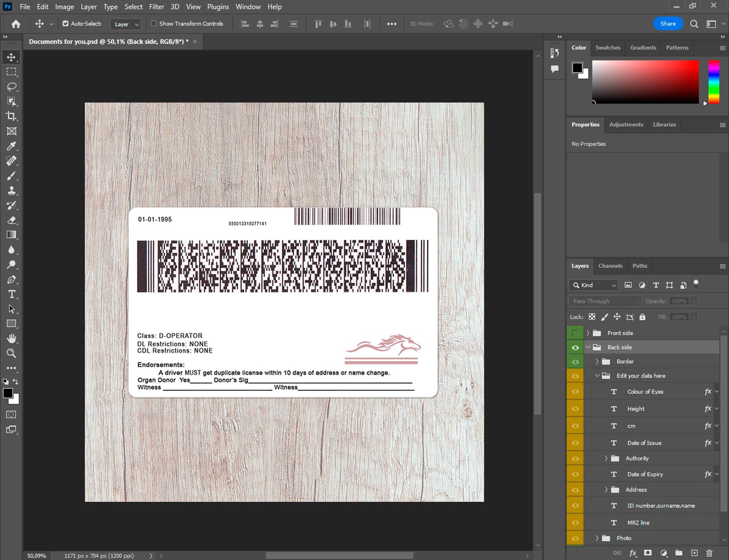
Task: Select the Zoom tool in toolbar
Action: [x=11, y=353]
